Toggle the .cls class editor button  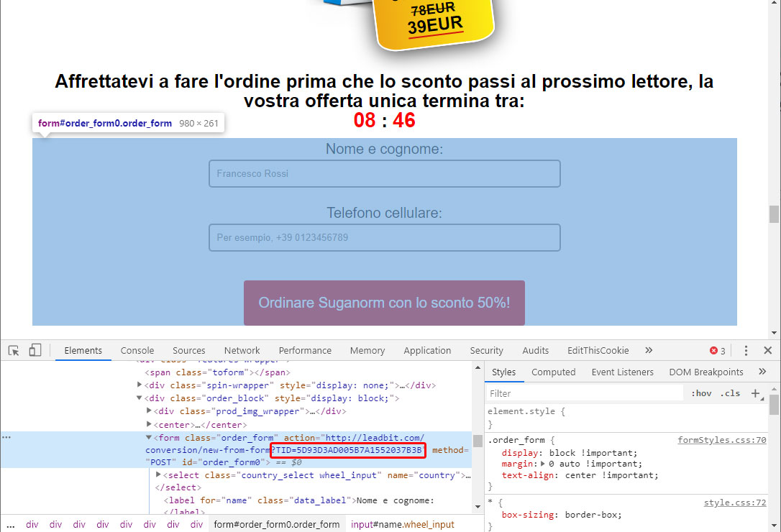click(730, 393)
